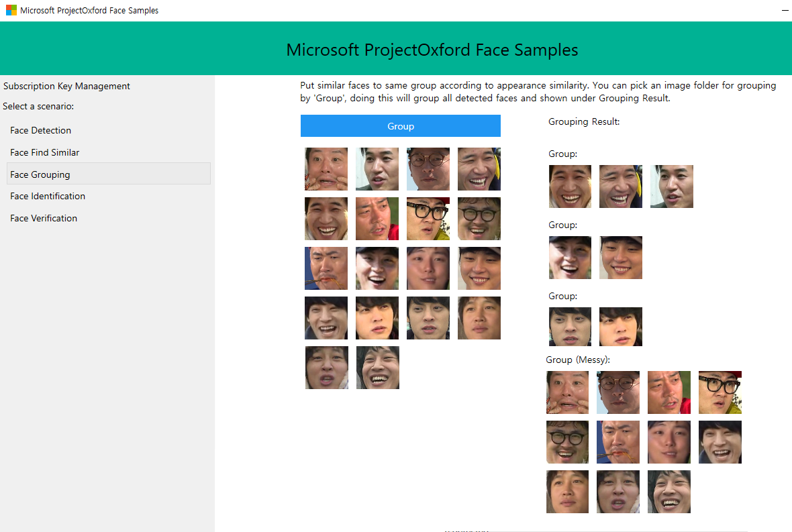Select third face in source grid's second row

click(x=428, y=219)
